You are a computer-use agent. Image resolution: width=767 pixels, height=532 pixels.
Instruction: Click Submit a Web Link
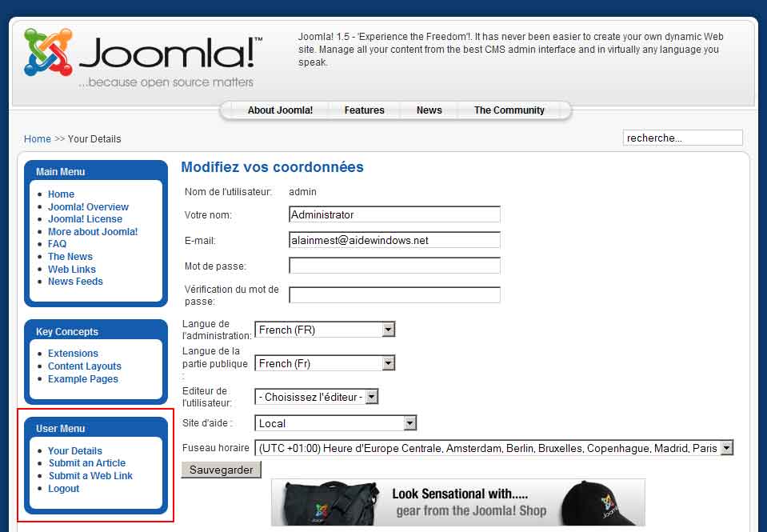[x=90, y=476]
